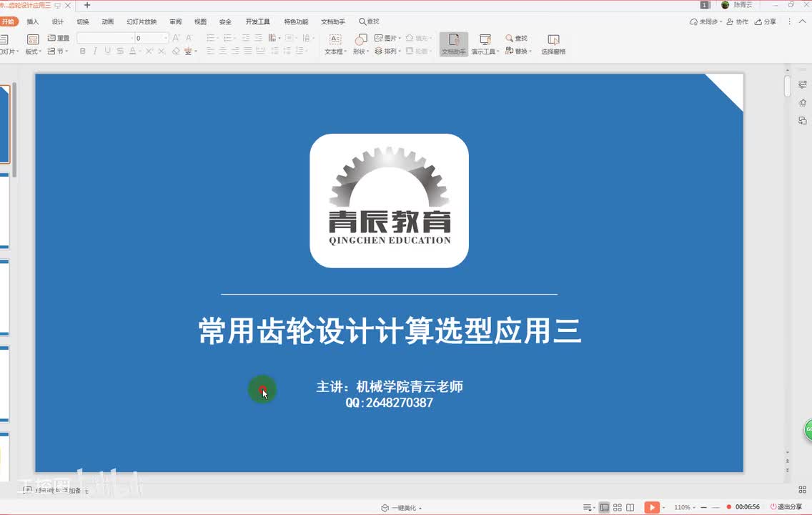The width and height of the screenshot is (812, 515).
Task: Toggle subscript formatting
Action: coord(162,51)
